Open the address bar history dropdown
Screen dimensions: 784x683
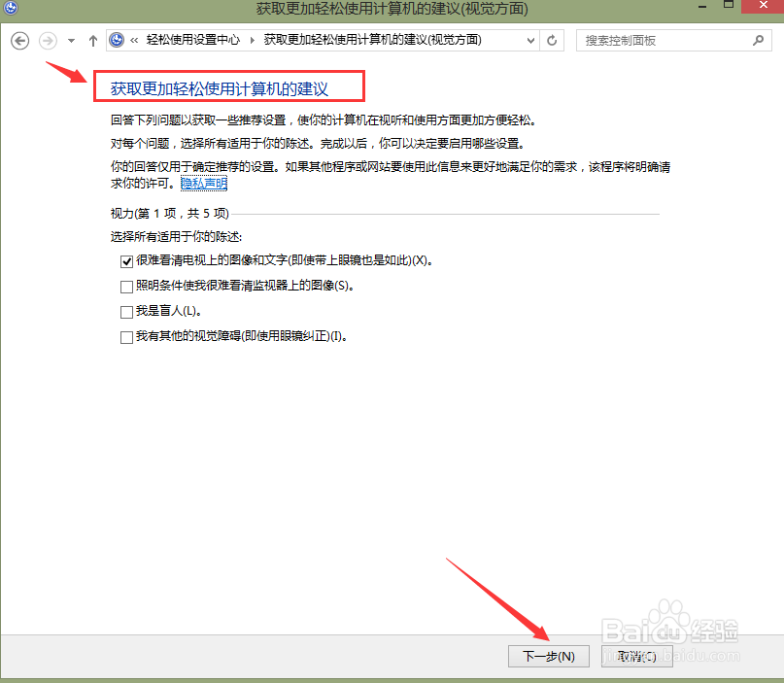pyautogui.click(x=529, y=40)
